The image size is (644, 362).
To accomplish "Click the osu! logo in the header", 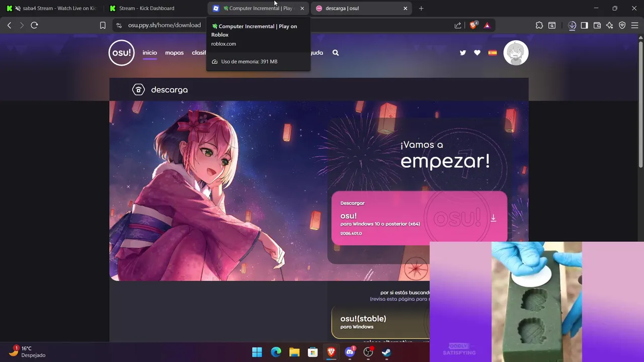I will coord(121,53).
